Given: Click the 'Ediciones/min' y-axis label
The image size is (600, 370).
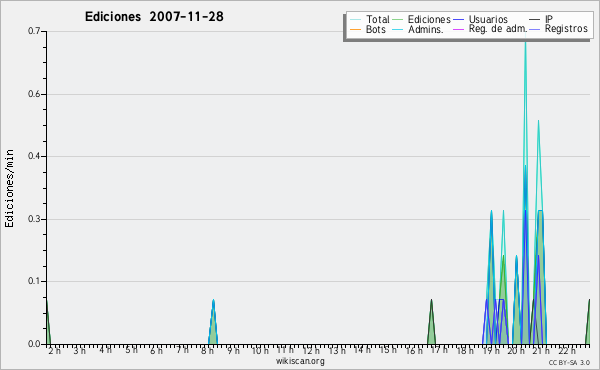Looking at the screenshot, I should (9, 189).
